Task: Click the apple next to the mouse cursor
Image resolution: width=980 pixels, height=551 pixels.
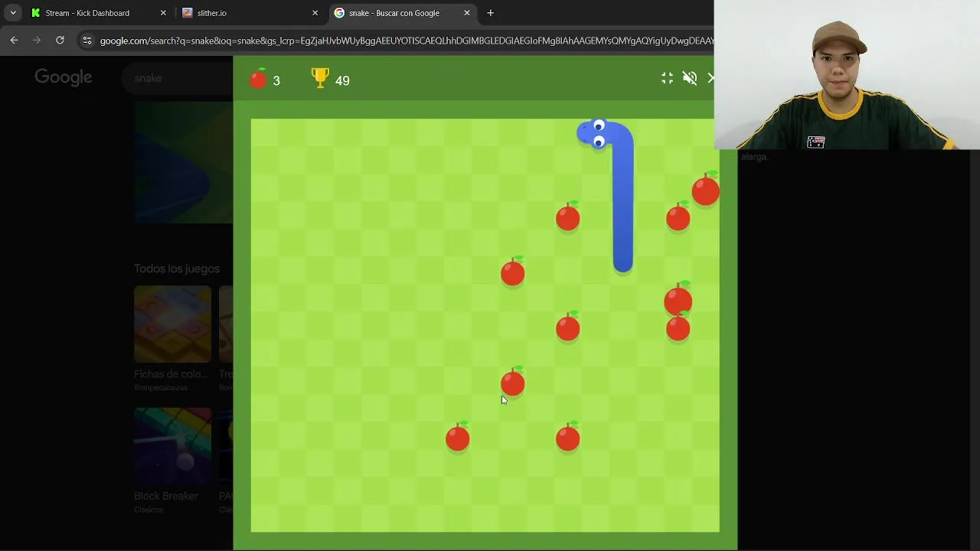Action: (x=513, y=382)
